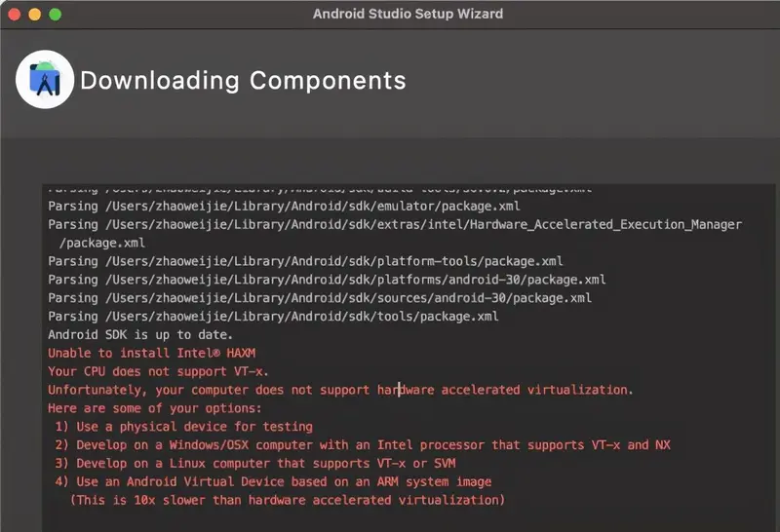Click the platform-tools/package.xml log line
The width and height of the screenshot is (780, 532).
pyautogui.click(x=305, y=261)
